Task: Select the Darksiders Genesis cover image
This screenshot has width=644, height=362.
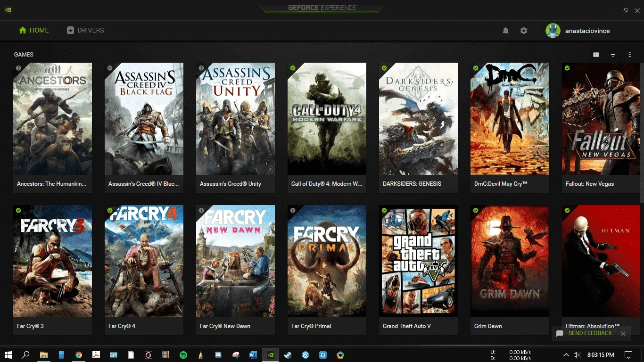Action: click(418, 119)
